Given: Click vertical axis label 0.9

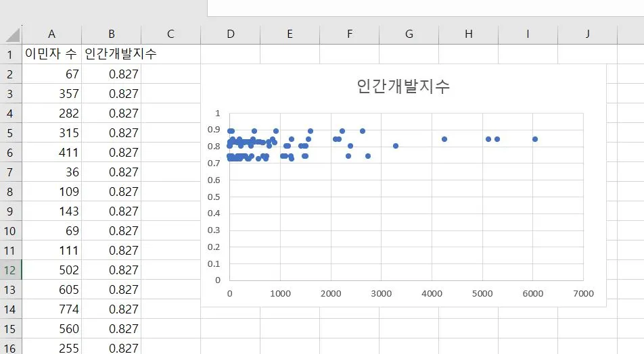Looking at the screenshot, I should [214, 130].
